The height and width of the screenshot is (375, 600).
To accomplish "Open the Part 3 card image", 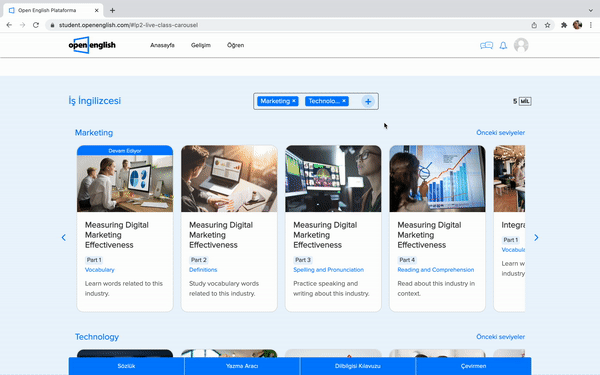I will pyautogui.click(x=333, y=179).
